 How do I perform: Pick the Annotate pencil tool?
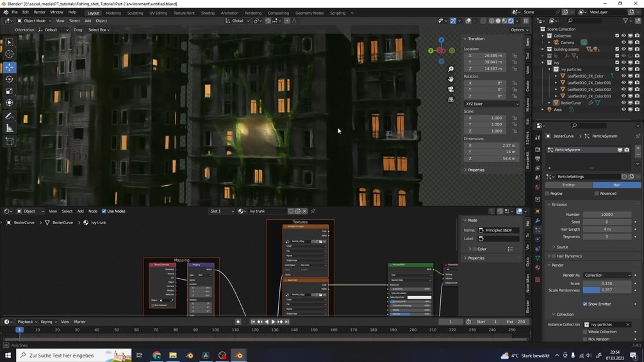coord(9,117)
